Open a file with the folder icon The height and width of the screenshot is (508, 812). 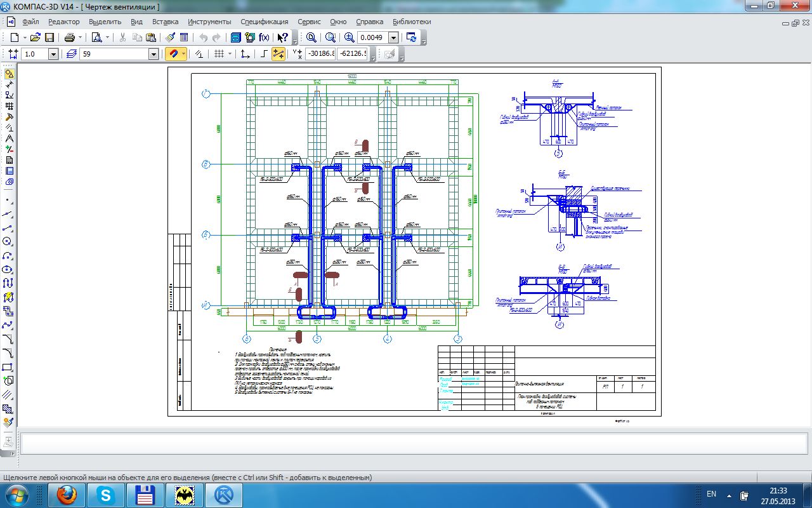36,37
